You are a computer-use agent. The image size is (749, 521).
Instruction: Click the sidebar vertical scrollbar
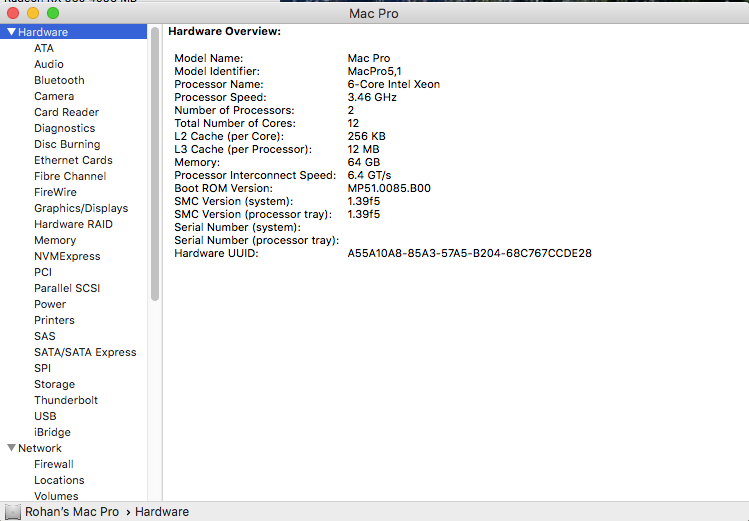(155, 164)
